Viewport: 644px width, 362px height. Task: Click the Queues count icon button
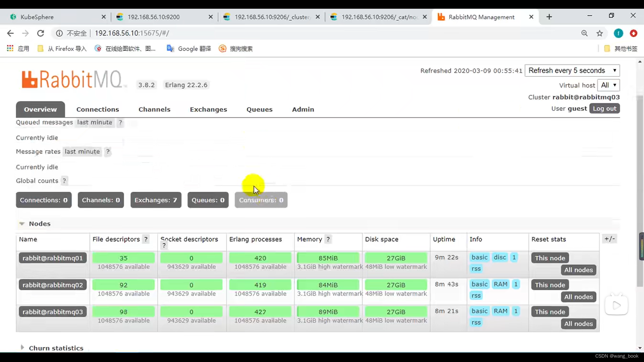click(x=208, y=200)
